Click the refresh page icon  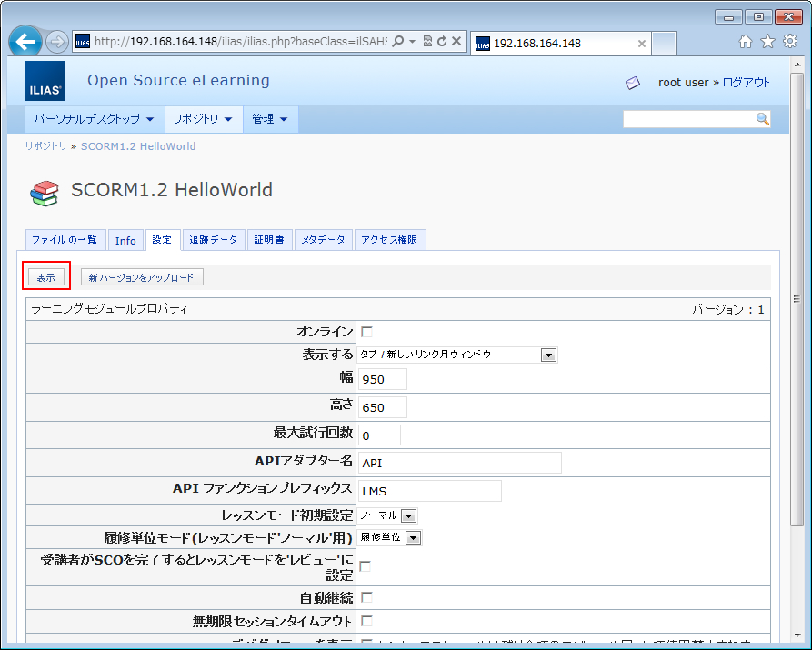[442, 42]
